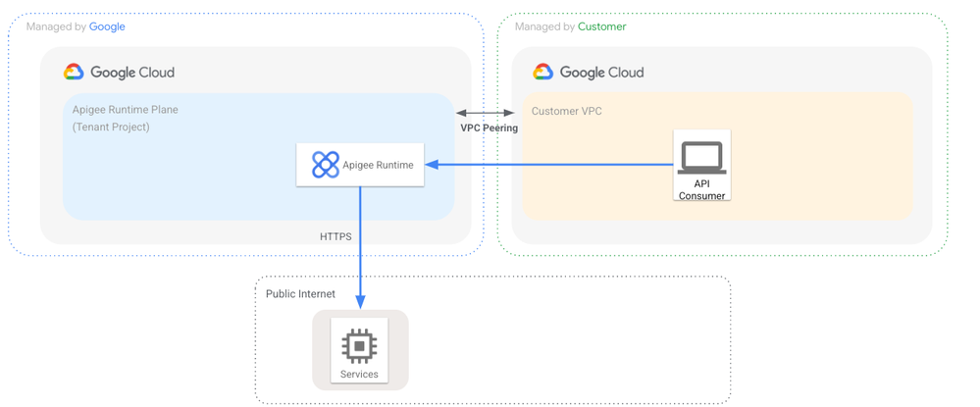Click the 'VPC Peering' label

pyautogui.click(x=490, y=128)
